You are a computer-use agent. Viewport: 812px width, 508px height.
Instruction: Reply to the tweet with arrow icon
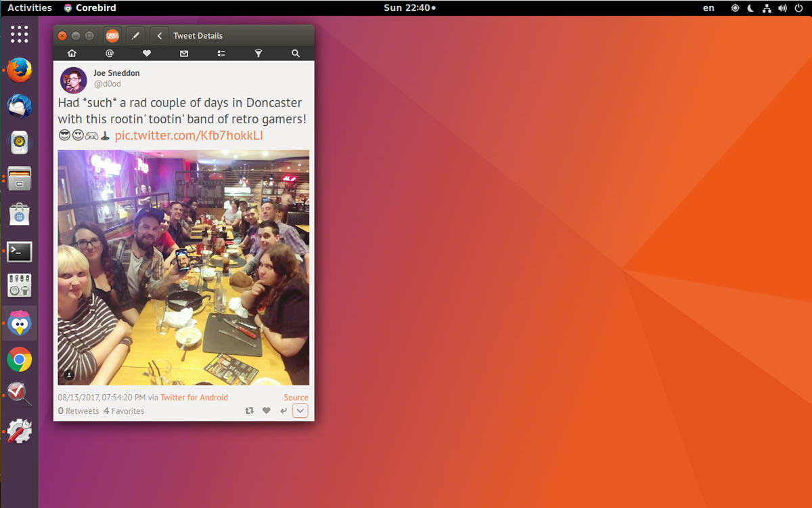click(x=284, y=410)
